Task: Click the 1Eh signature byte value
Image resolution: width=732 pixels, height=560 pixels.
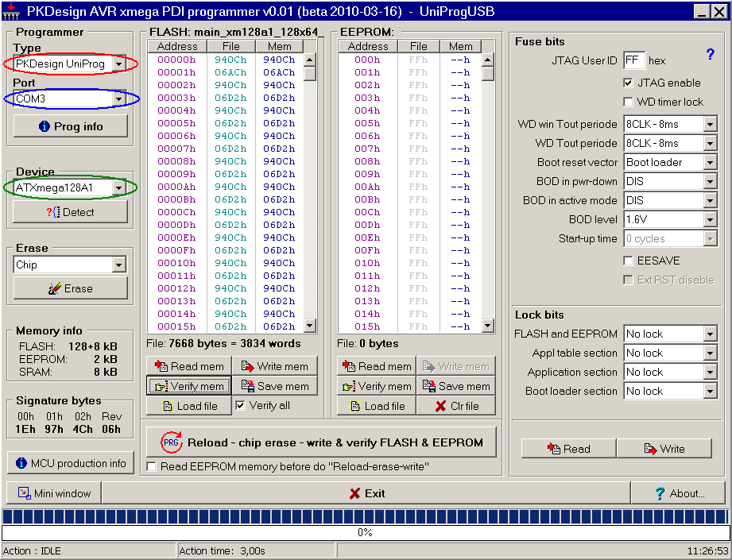Action: click(25, 429)
